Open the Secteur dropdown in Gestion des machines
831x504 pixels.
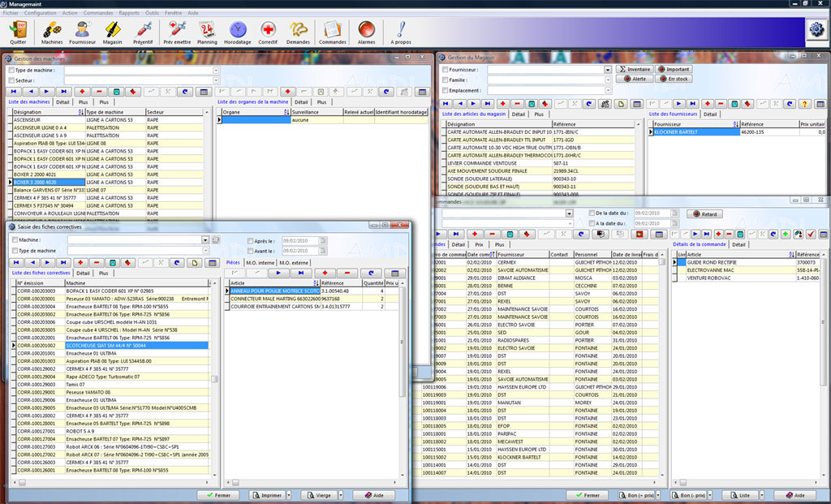(x=216, y=80)
